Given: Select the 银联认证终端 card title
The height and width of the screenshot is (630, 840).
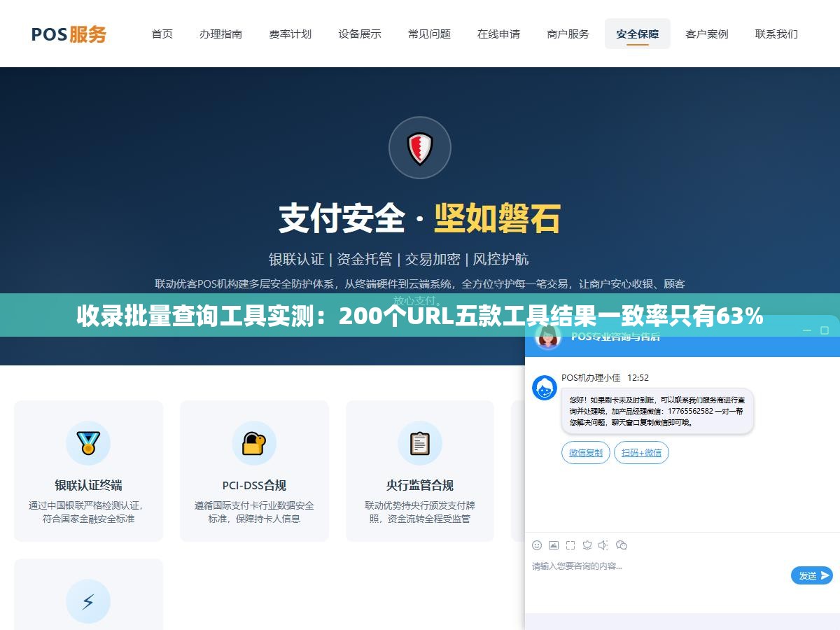Looking at the screenshot, I should coord(88,485).
